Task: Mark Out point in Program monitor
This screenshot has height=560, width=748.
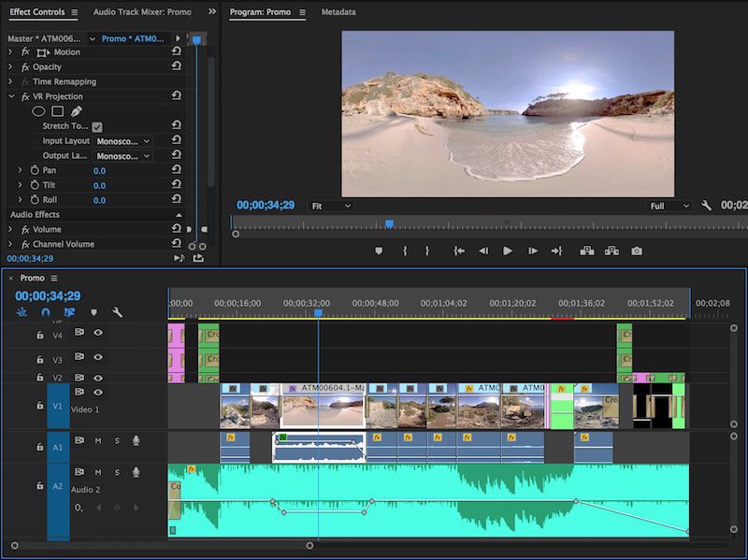Action: coord(427,251)
